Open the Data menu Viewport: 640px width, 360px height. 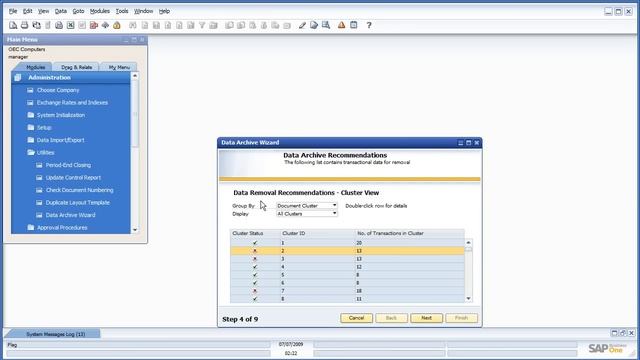[x=61, y=11]
